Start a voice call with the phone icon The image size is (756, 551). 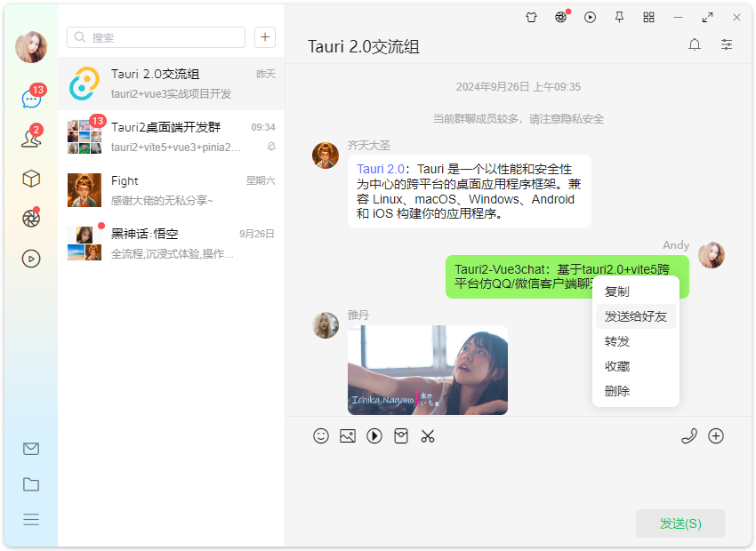(689, 436)
